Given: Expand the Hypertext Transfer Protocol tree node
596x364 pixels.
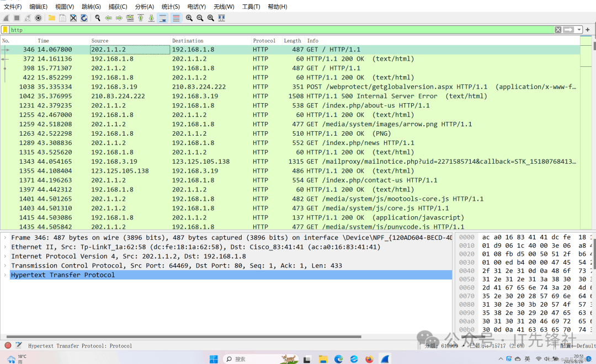Looking at the screenshot, I should click(6, 275).
